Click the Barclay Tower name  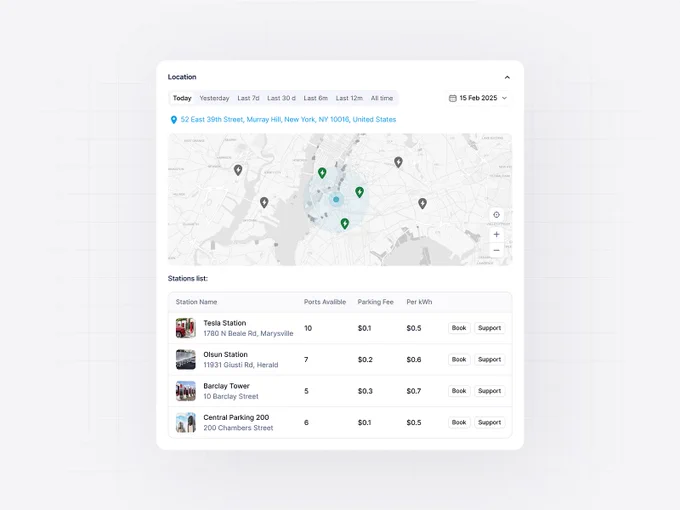click(x=226, y=386)
